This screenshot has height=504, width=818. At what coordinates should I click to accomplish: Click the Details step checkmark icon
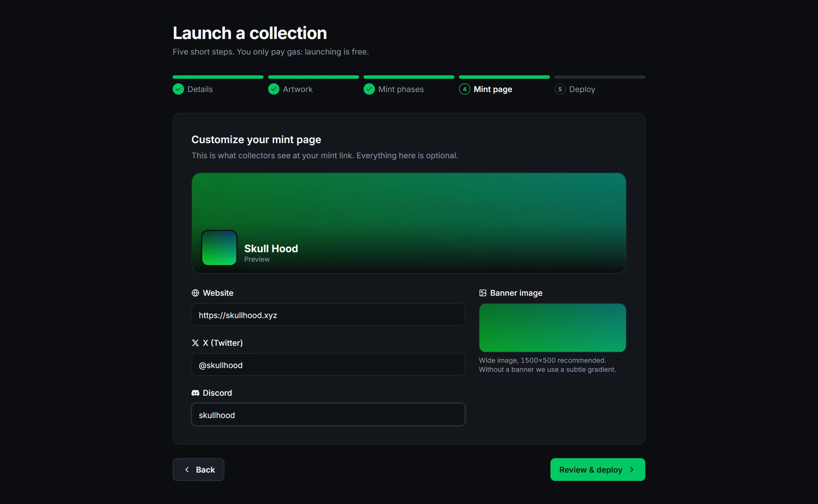178,89
